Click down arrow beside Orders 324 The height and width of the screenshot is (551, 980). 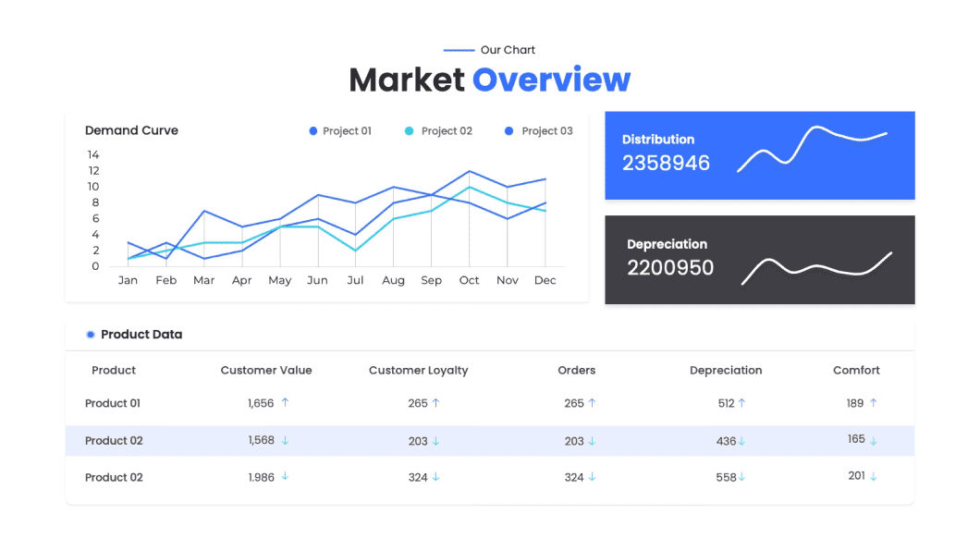pos(592,477)
